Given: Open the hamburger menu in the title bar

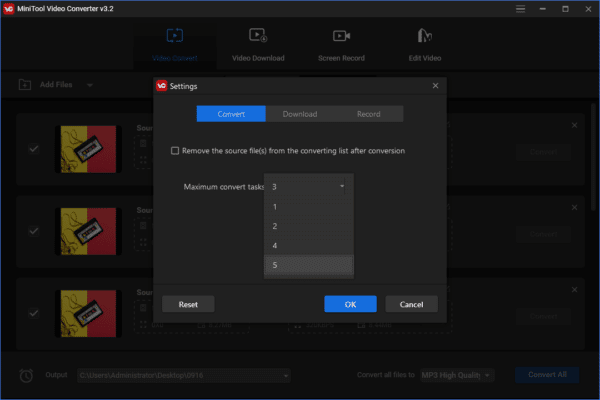Looking at the screenshot, I should coord(520,8).
